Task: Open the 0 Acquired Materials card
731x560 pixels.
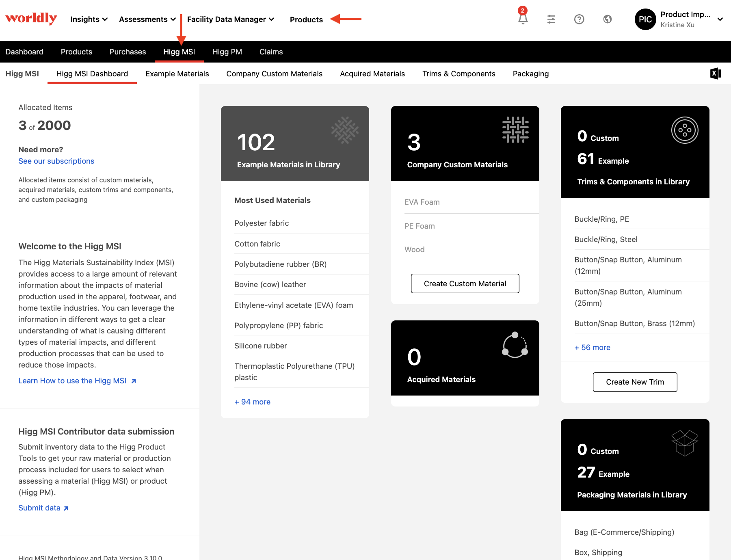Action: 465,358
